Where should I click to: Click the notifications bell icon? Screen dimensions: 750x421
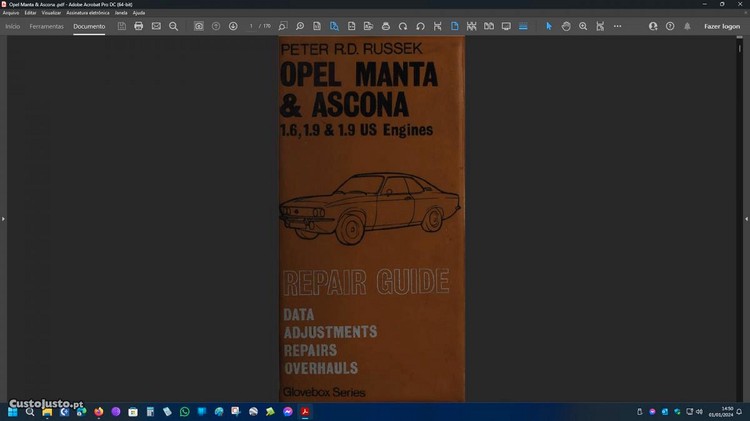pos(687,26)
